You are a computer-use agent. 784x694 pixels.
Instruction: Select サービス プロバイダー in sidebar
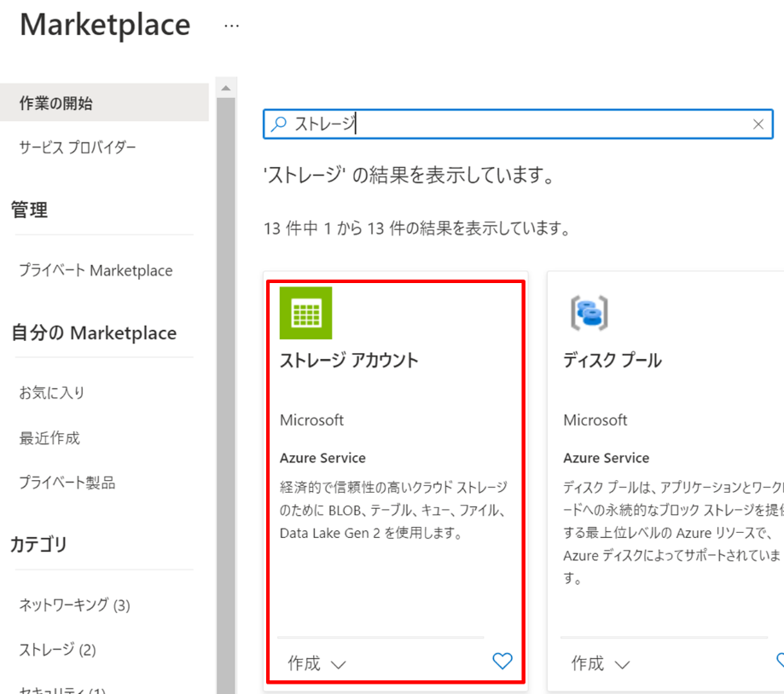78,147
